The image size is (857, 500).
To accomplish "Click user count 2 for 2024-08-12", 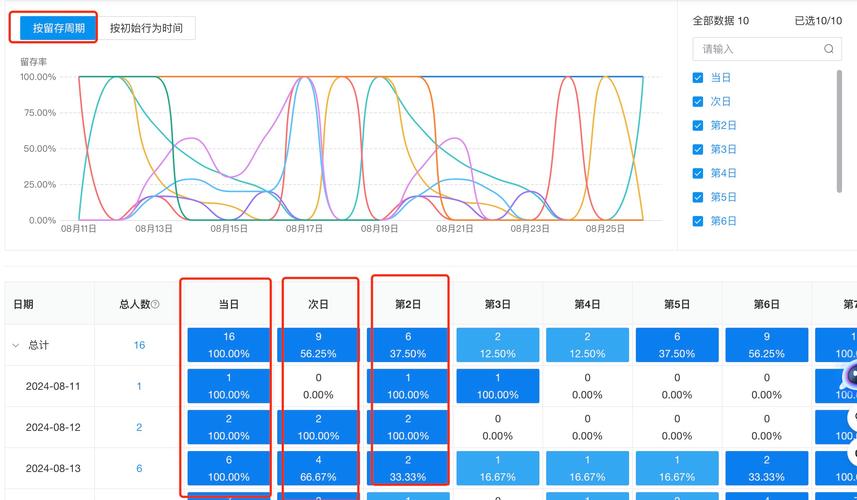I will (x=139, y=427).
